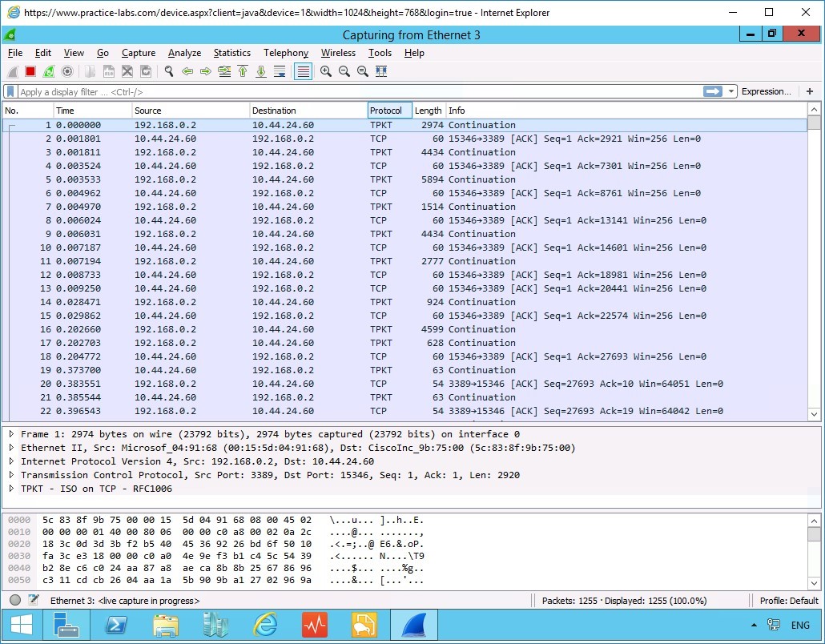Jump to the last packet
The height and width of the screenshot is (644, 825).
261,71
